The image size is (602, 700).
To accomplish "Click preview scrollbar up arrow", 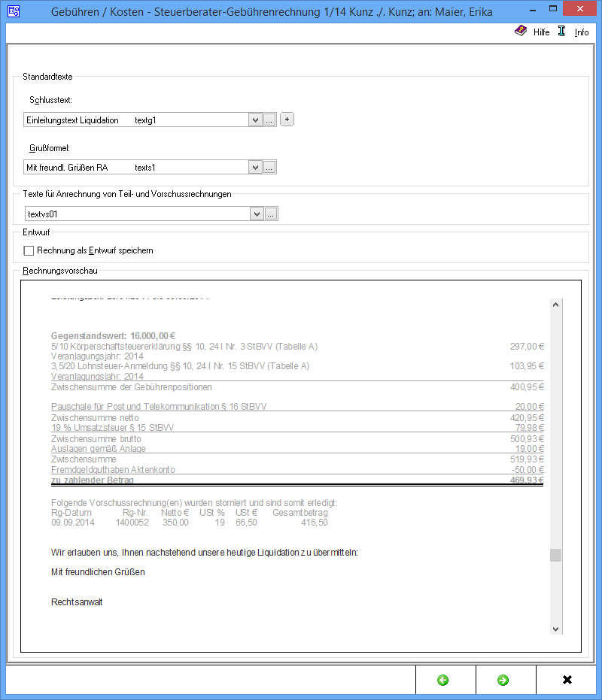I will click(x=555, y=305).
